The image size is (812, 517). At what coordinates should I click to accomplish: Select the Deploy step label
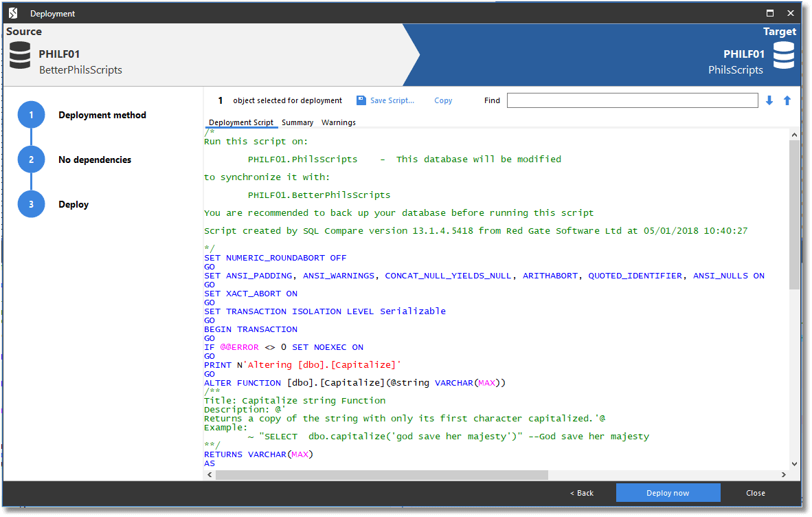pyautogui.click(x=74, y=205)
